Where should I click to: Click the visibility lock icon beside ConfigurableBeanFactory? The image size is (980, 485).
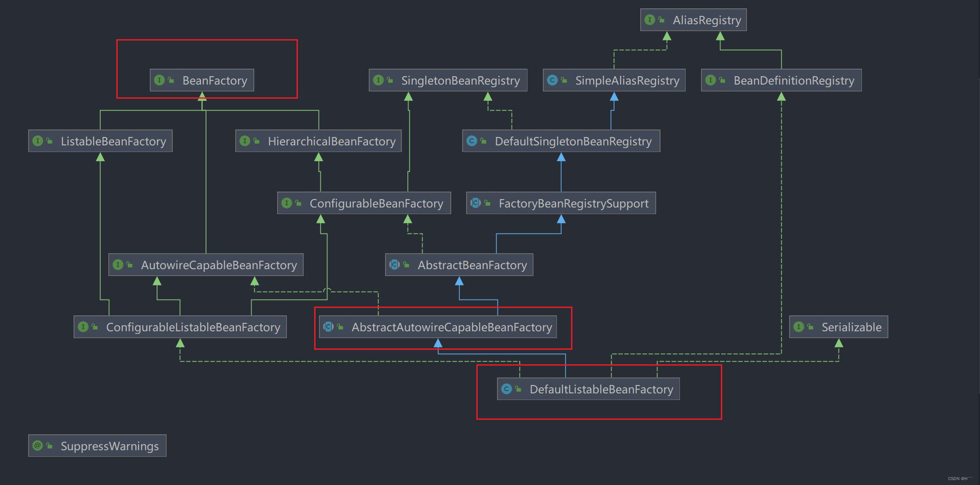(298, 203)
